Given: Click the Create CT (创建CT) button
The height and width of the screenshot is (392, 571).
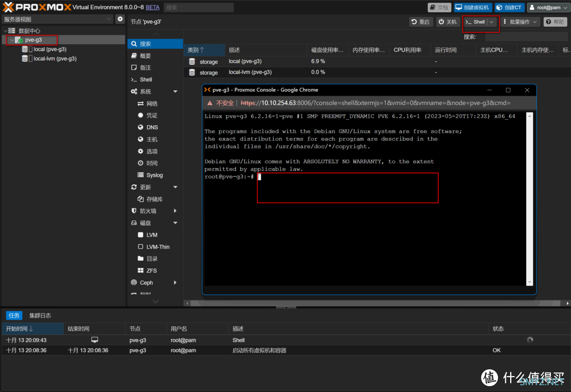Looking at the screenshot, I should (509, 7).
